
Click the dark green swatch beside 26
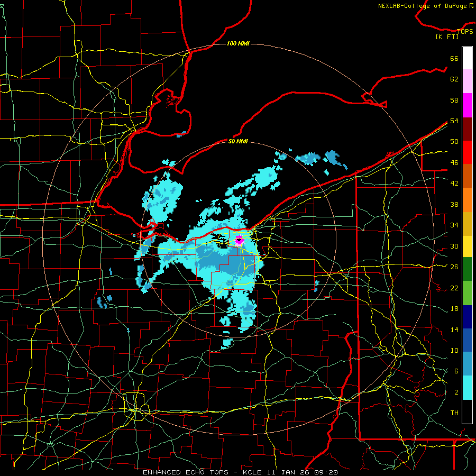click(467, 269)
